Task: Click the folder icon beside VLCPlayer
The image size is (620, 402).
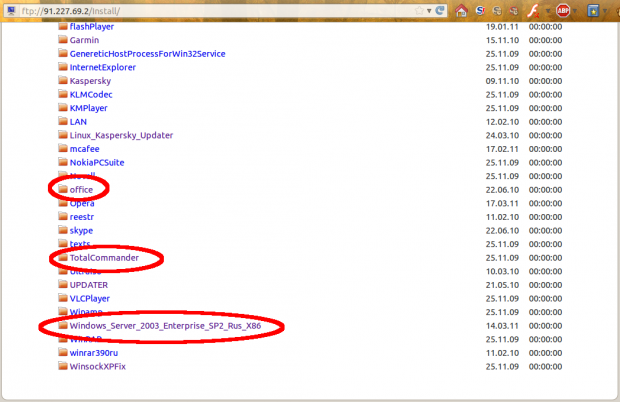Action: click(63, 298)
